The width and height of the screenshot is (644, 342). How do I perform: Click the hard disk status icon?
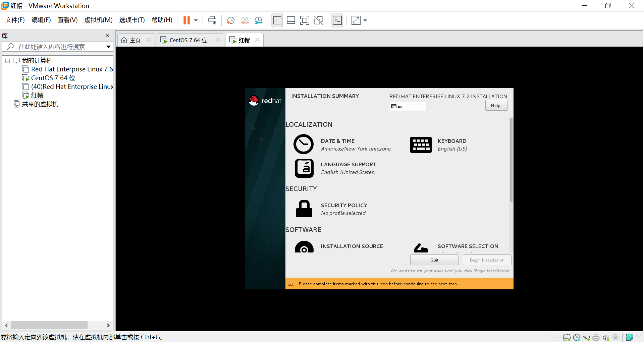point(567,337)
